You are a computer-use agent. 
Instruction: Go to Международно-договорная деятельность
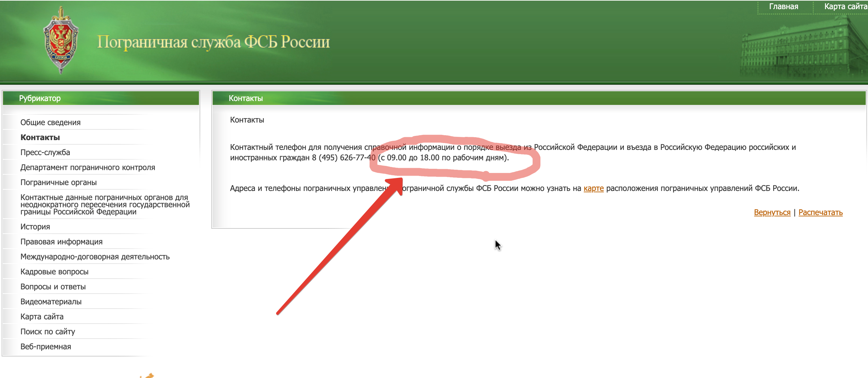click(95, 256)
